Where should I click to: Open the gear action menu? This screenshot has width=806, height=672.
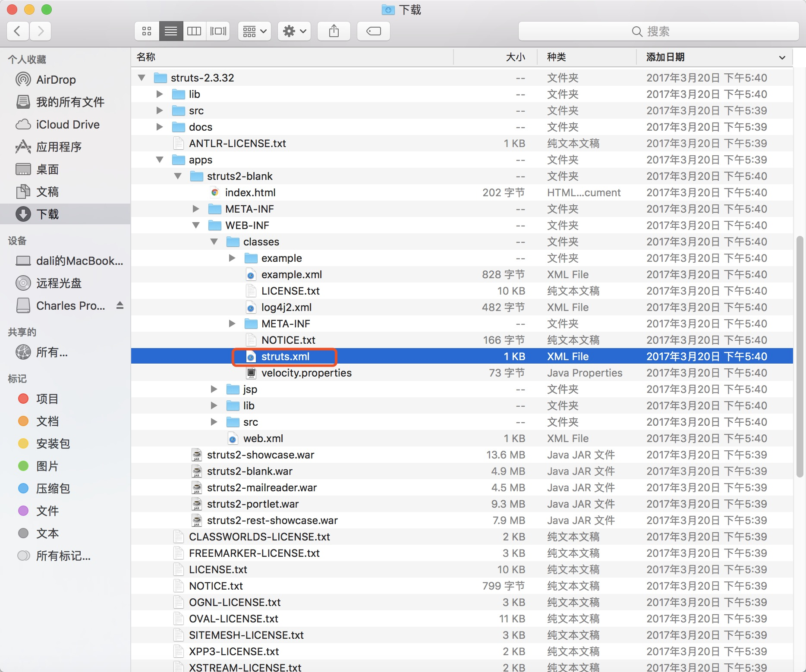coord(294,31)
